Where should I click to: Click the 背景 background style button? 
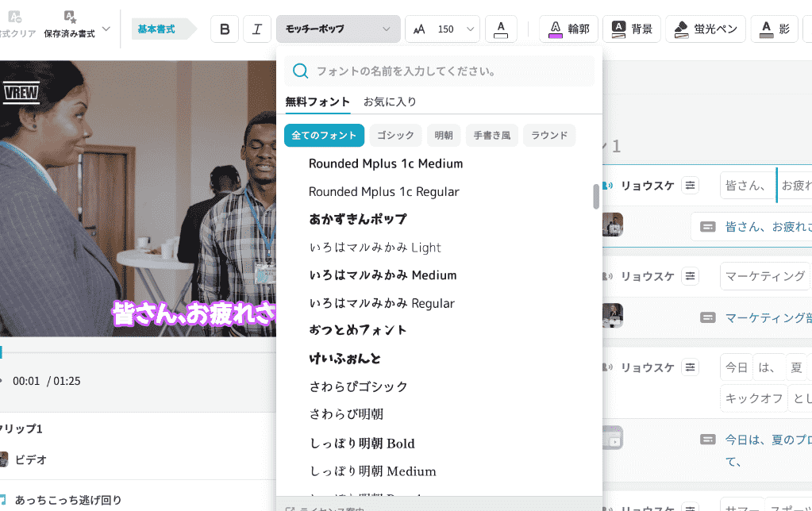[x=632, y=29]
